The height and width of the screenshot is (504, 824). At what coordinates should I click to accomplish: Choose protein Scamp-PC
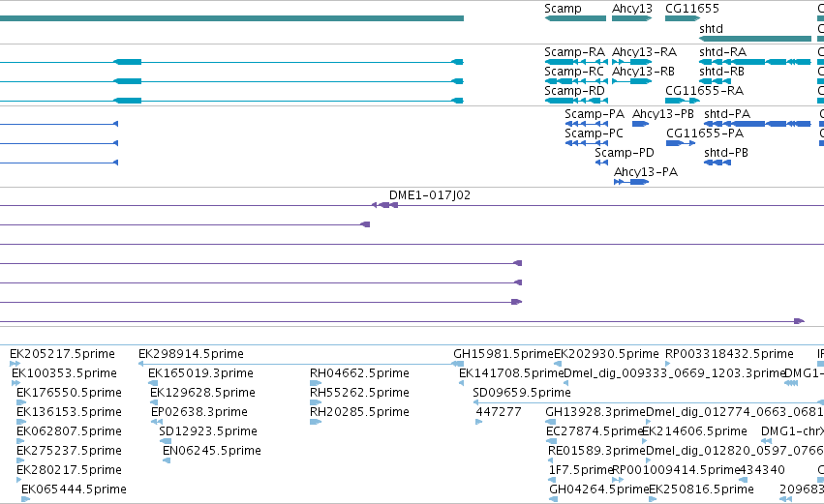tap(594, 133)
